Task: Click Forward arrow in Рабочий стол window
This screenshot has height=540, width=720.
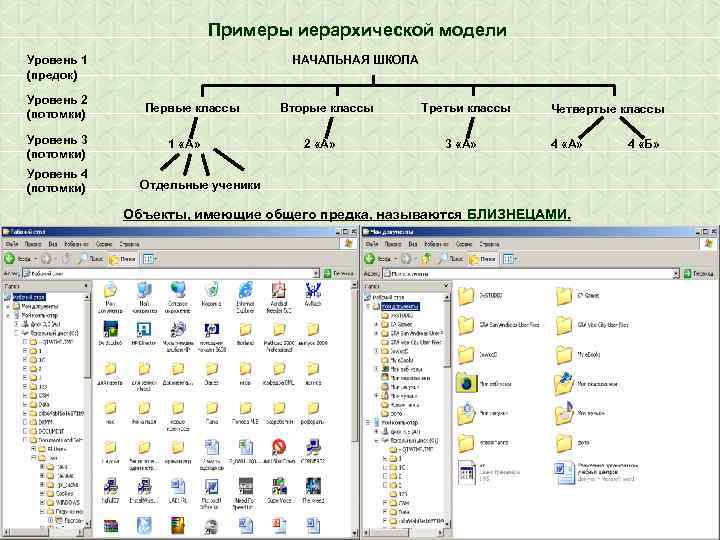Action: [x=46, y=259]
